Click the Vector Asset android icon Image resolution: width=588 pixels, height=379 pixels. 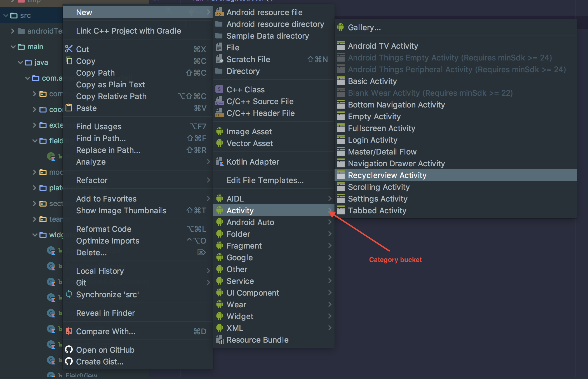tap(219, 143)
